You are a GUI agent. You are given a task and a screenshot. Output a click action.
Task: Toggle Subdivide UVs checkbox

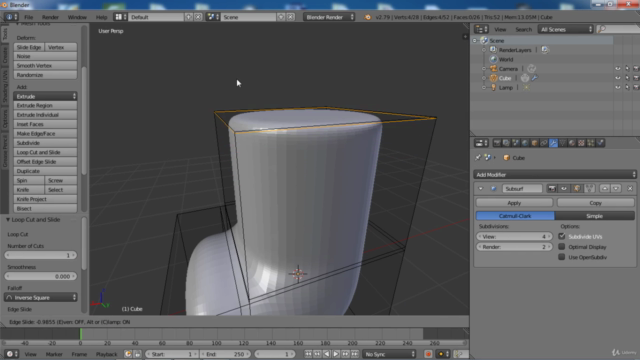562,236
